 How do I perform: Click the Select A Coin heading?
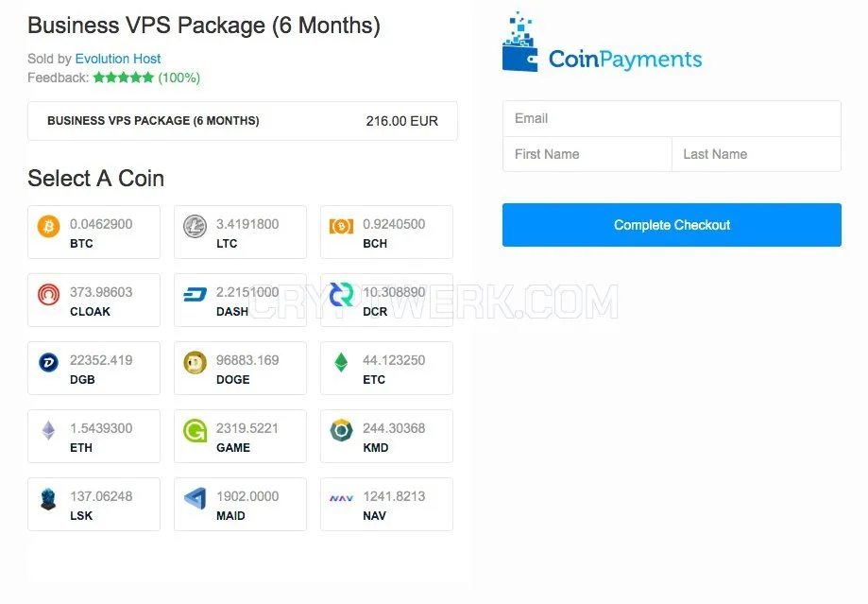(95, 179)
